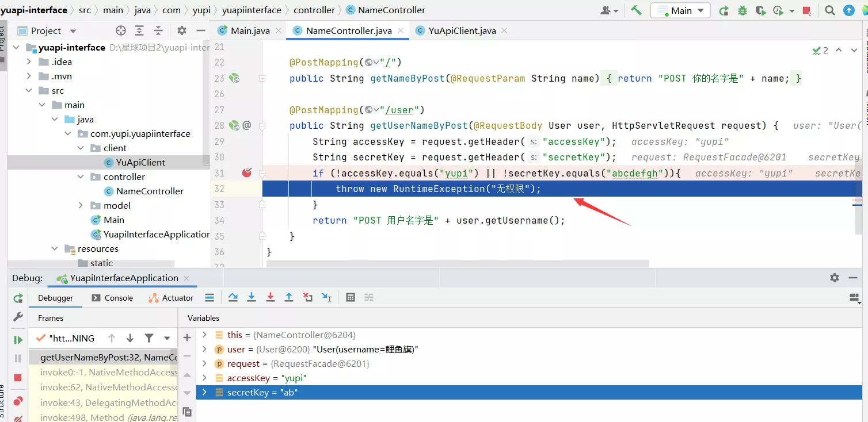Image resolution: width=868 pixels, height=422 pixels.
Task: Click Force Step Into red arrow icon
Action: click(x=270, y=297)
